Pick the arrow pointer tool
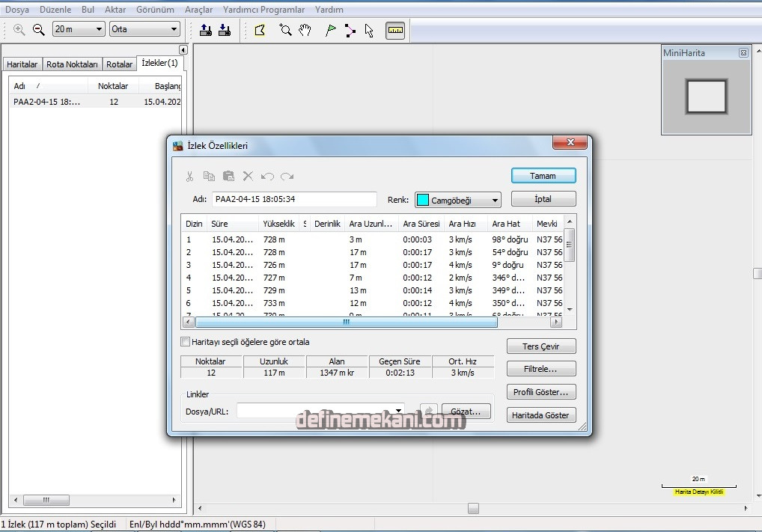The width and height of the screenshot is (762, 532). point(369,30)
